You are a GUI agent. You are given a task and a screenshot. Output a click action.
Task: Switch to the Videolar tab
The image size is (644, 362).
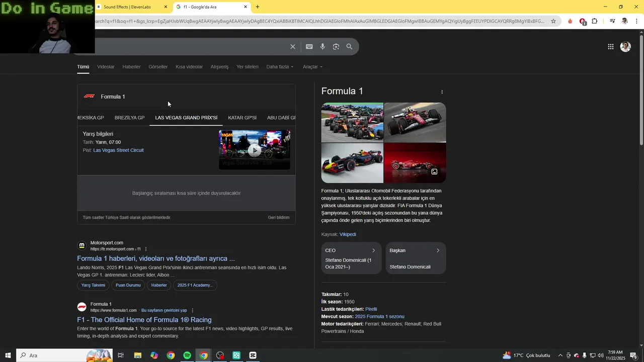(106, 67)
